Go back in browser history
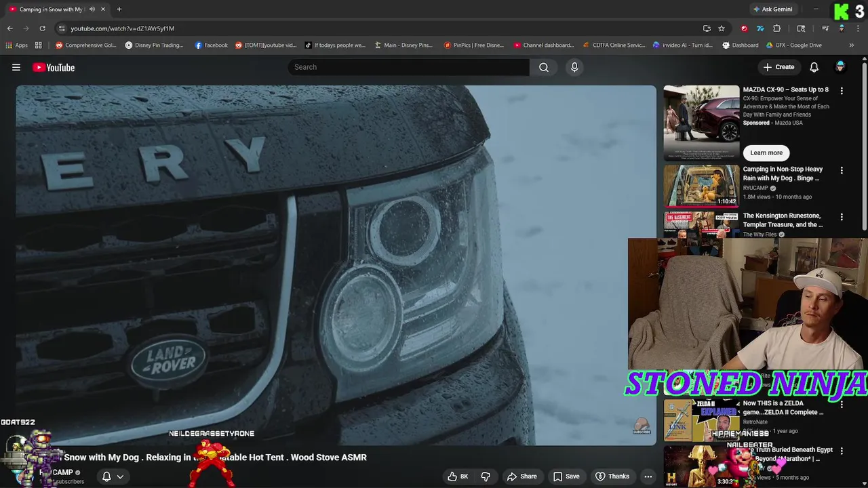Screen dimensions: 868x488 (9, 28)
